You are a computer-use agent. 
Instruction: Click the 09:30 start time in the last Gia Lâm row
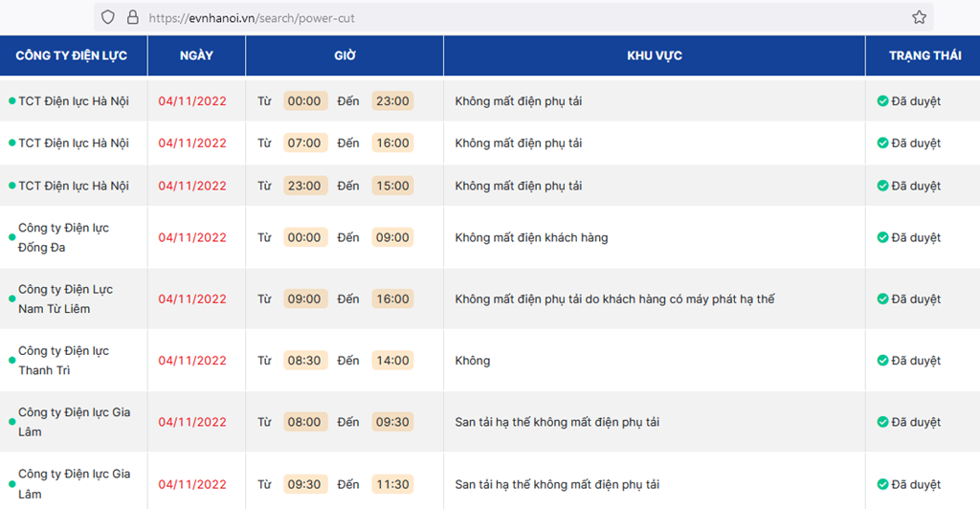304,484
